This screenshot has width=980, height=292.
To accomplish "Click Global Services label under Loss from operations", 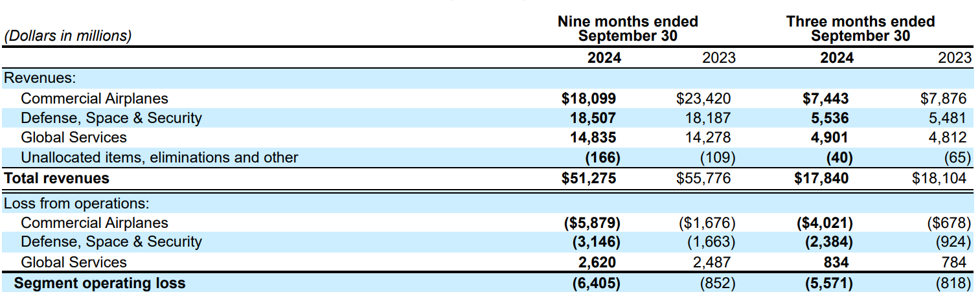I will tap(74, 262).
